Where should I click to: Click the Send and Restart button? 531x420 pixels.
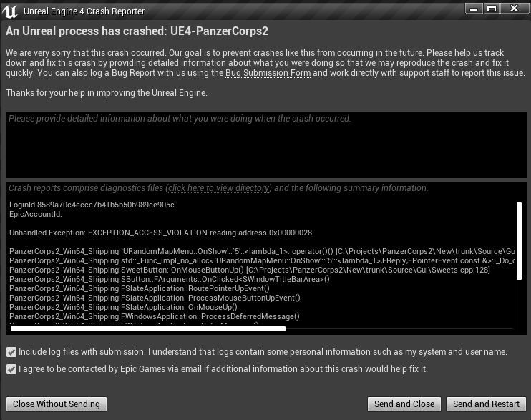pyautogui.click(x=486, y=404)
